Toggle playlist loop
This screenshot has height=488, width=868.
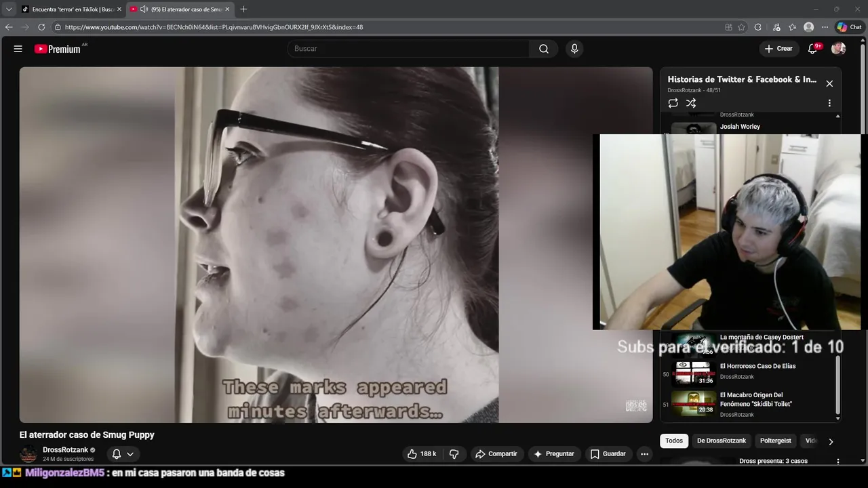click(x=673, y=103)
